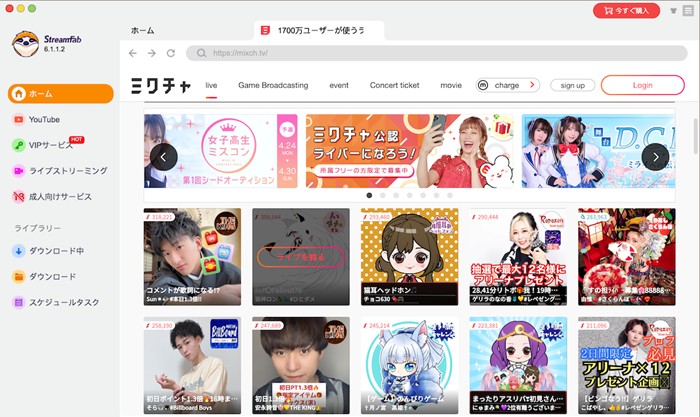The image size is (700, 417).
Task: Click the page vertical scrollbar
Action: [x=696, y=136]
